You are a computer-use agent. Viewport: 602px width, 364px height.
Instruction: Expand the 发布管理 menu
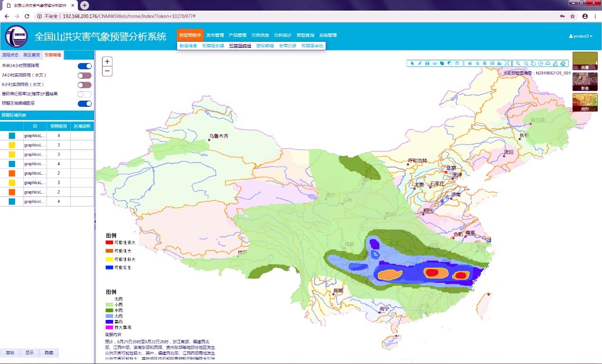click(x=215, y=35)
